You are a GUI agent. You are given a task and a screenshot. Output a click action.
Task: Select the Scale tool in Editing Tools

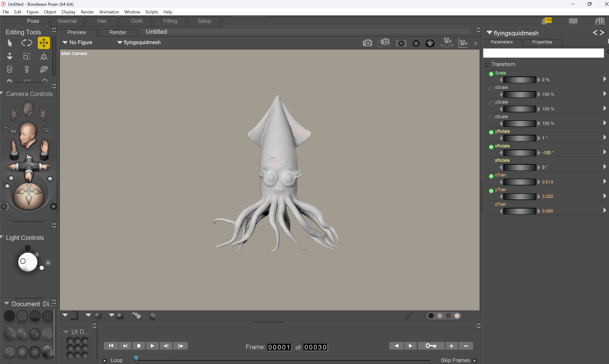coord(26,56)
